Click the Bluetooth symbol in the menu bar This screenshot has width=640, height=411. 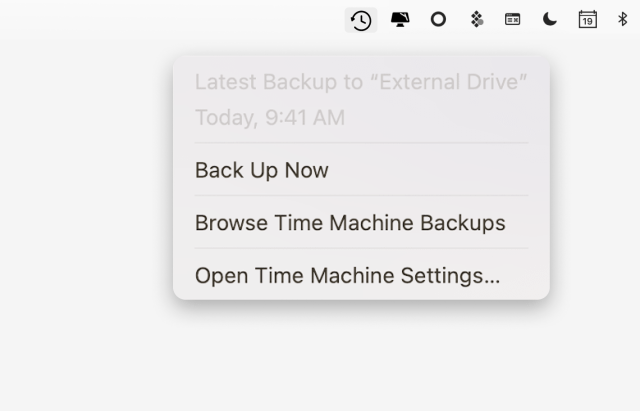(x=622, y=19)
